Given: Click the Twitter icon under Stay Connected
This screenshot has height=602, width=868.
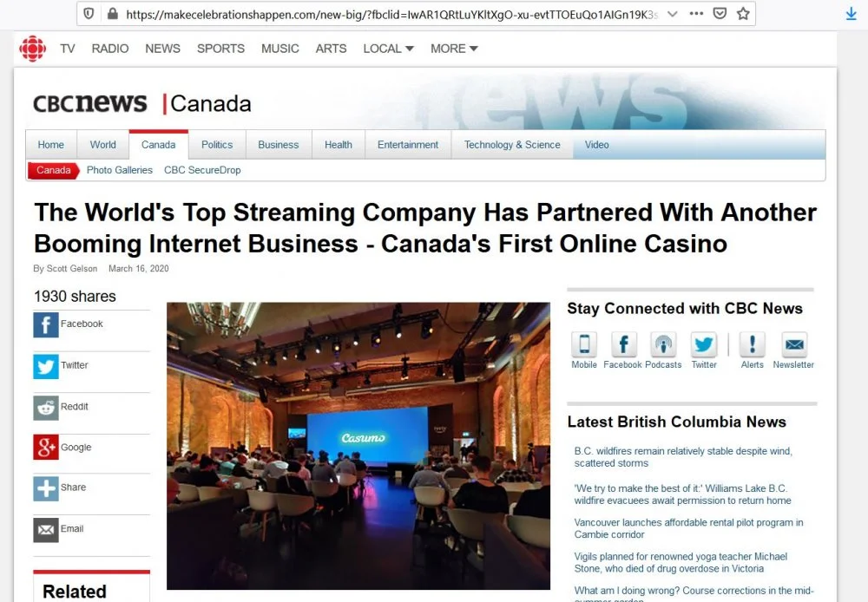Looking at the screenshot, I should pyautogui.click(x=704, y=344).
